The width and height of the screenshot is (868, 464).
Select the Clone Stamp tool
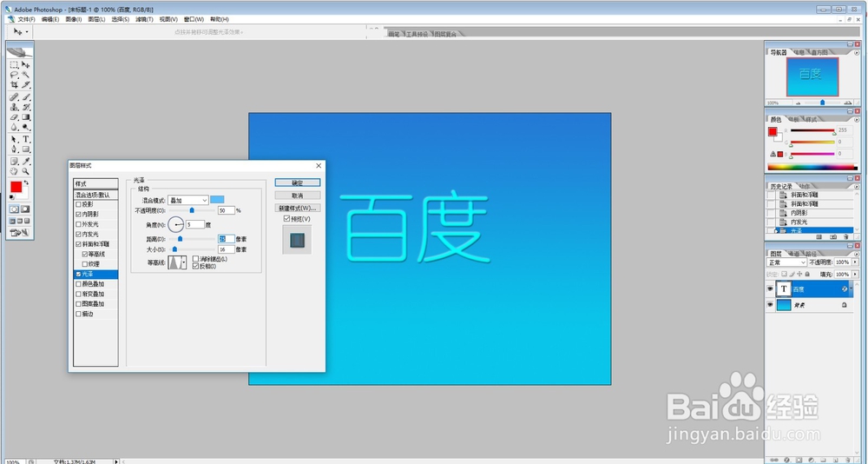pyautogui.click(x=15, y=107)
